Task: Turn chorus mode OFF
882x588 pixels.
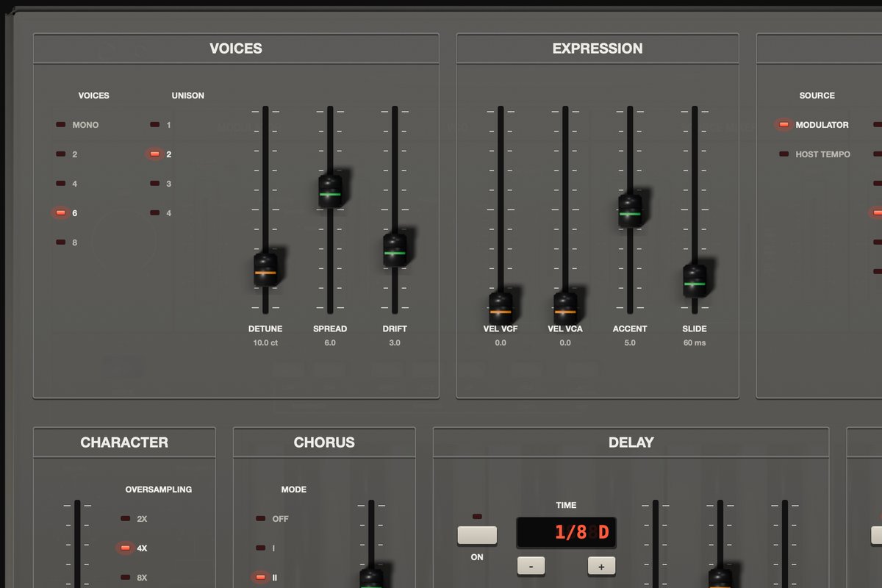Action: tap(272, 519)
